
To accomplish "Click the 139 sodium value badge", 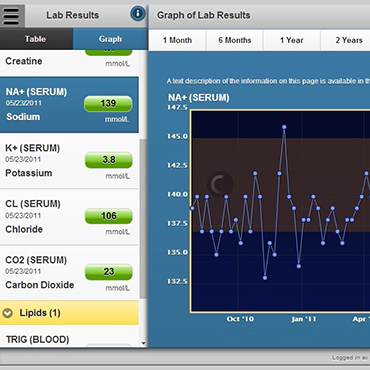I will point(108,104).
